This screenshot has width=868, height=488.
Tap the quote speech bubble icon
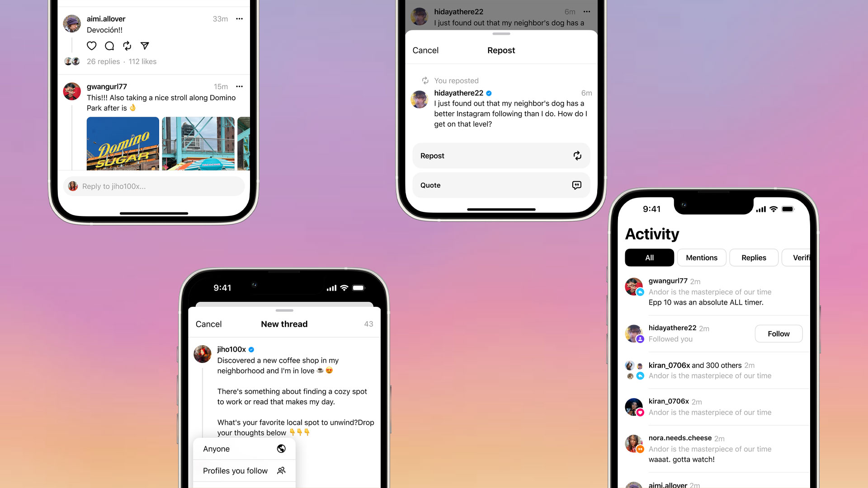coord(576,185)
